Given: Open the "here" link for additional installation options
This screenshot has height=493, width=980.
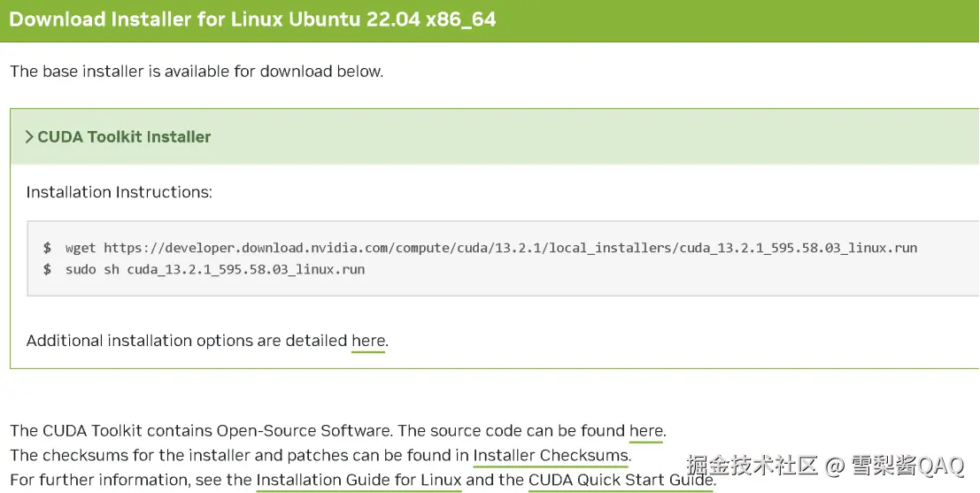Looking at the screenshot, I should 368,341.
